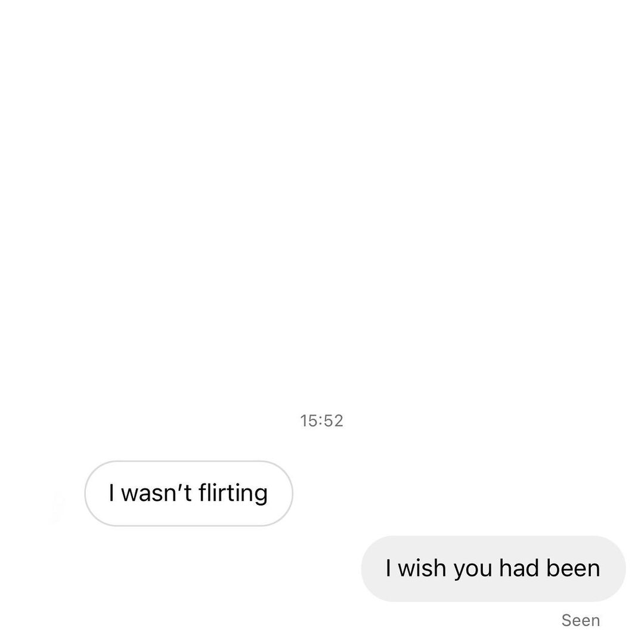
Task: Open the received white outlined message
Action: [188, 493]
